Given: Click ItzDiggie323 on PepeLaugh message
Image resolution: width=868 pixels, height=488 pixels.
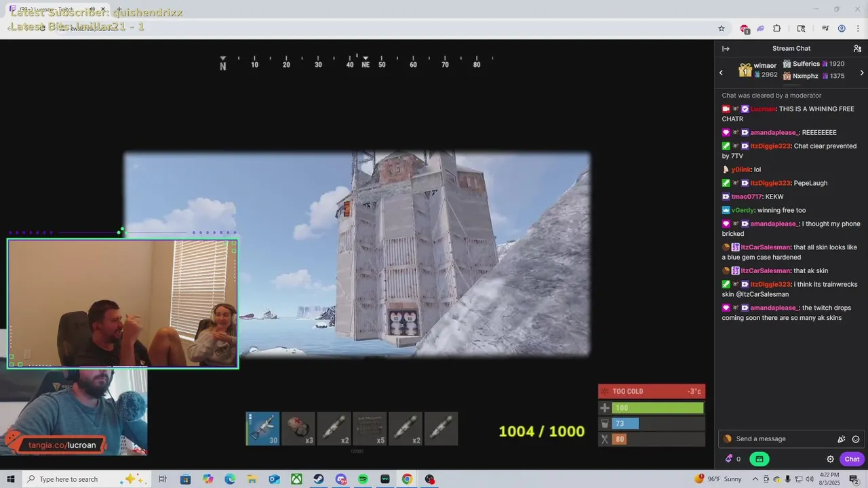Looking at the screenshot, I should [770, 183].
